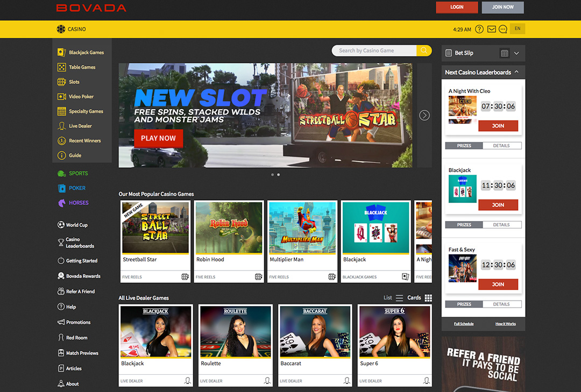
Task: Click PLAY NOW on the banner
Action: 158,138
